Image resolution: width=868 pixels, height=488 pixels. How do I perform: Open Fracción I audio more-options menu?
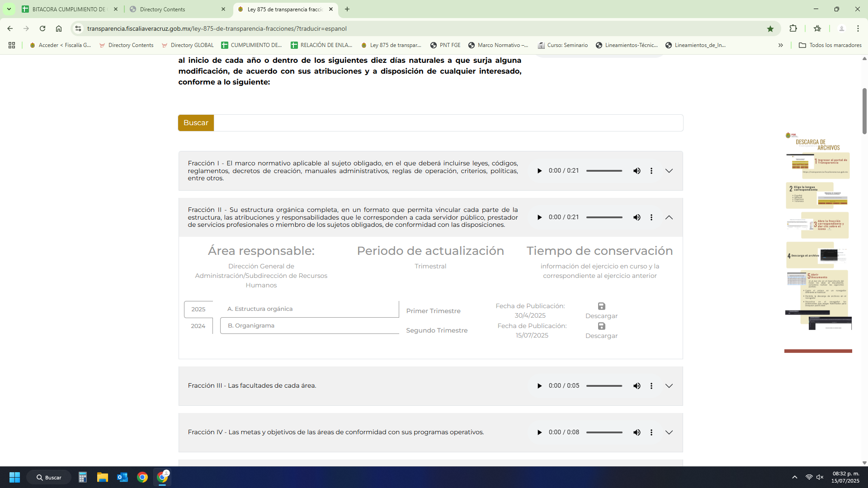[651, 171]
